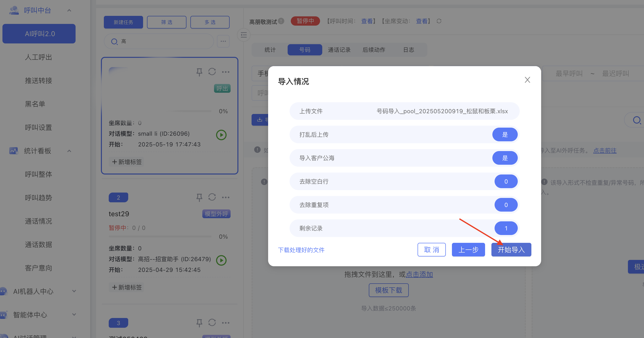This screenshot has width=644, height=338.
Task: Close the 导入情况 dialog
Action: pos(527,80)
